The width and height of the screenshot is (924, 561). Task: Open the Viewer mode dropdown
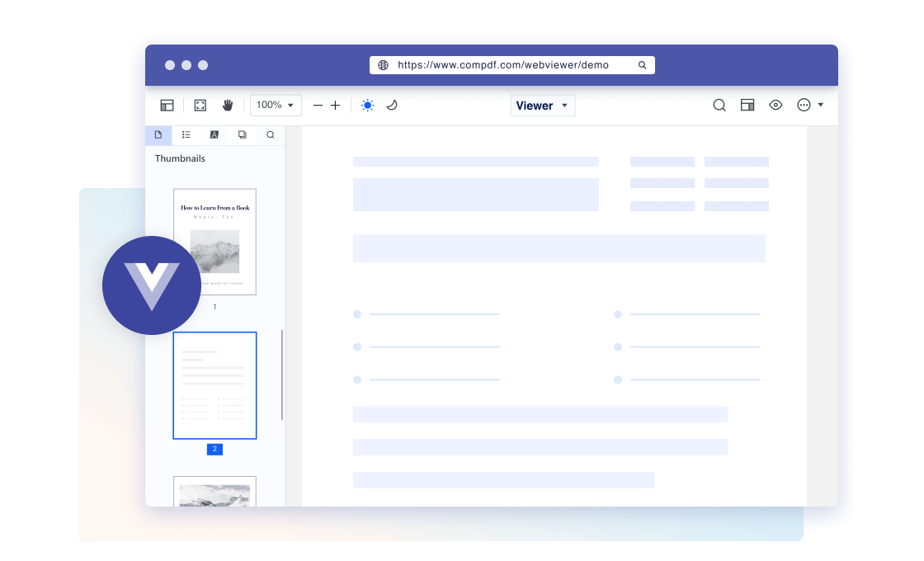click(543, 106)
